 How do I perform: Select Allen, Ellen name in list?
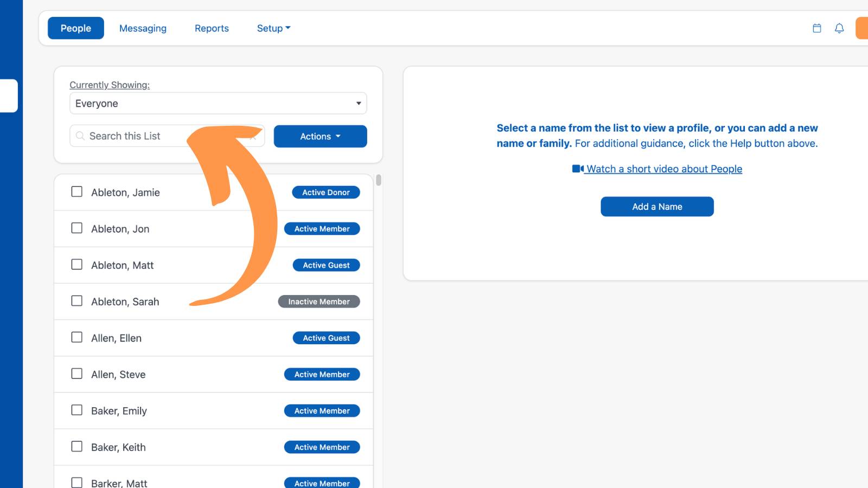coord(116,338)
